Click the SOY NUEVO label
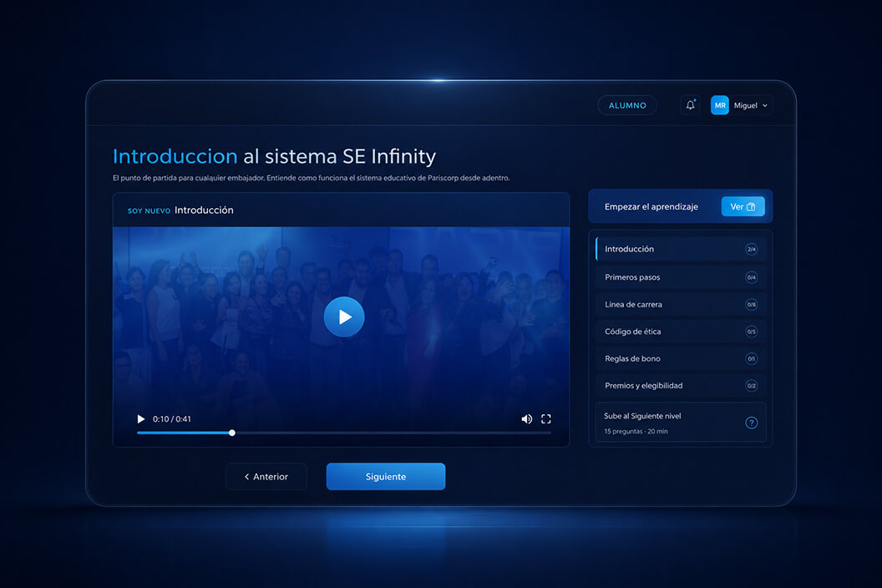The width and height of the screenshot is (882, 588). click(x=149, y=211)
